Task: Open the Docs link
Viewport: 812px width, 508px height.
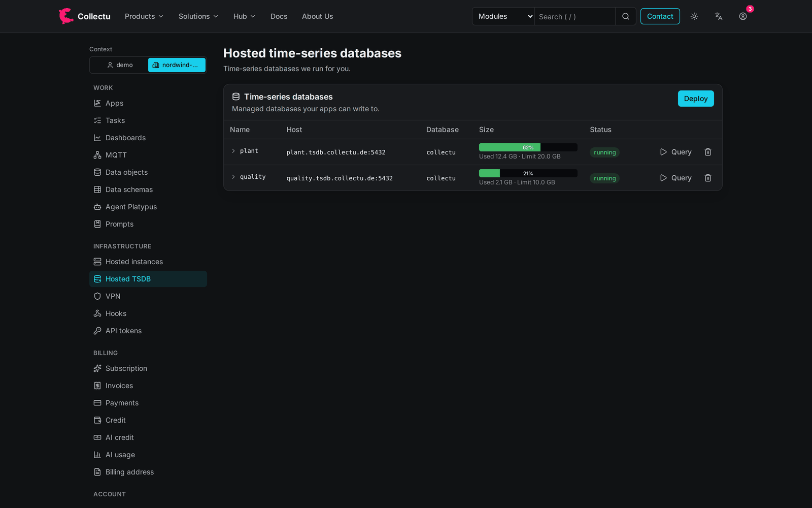Action: (279, 16)
